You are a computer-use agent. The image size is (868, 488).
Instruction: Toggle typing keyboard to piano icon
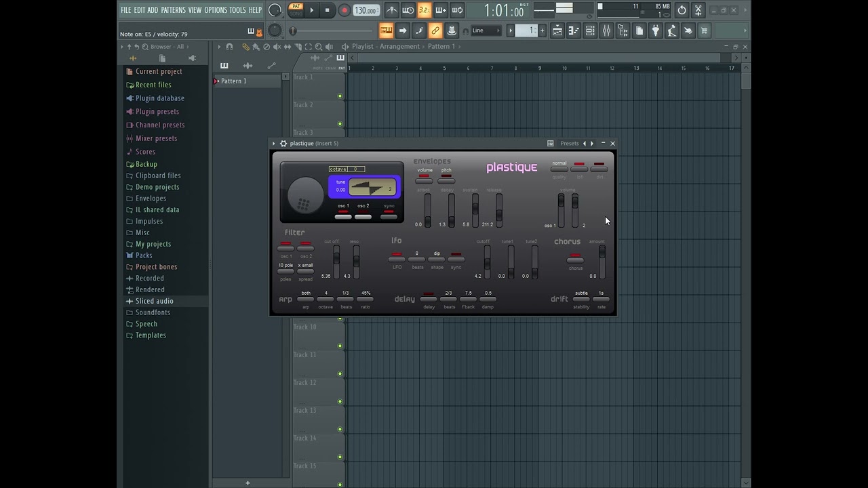pos(386,30)
